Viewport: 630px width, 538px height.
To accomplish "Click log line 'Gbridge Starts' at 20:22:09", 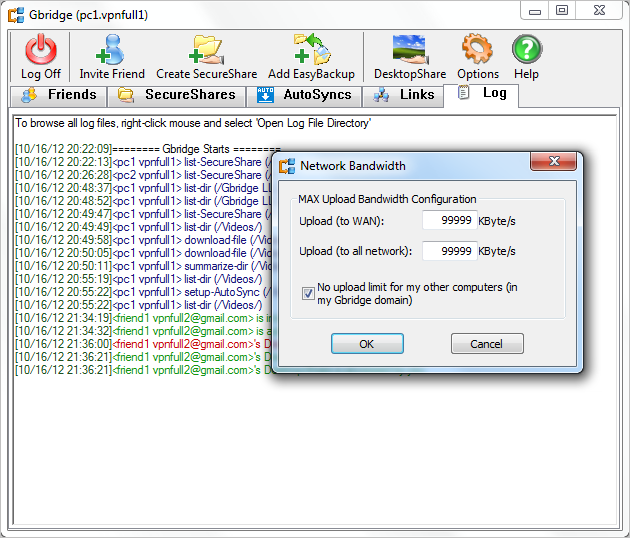I will click(x=148, y=149).
